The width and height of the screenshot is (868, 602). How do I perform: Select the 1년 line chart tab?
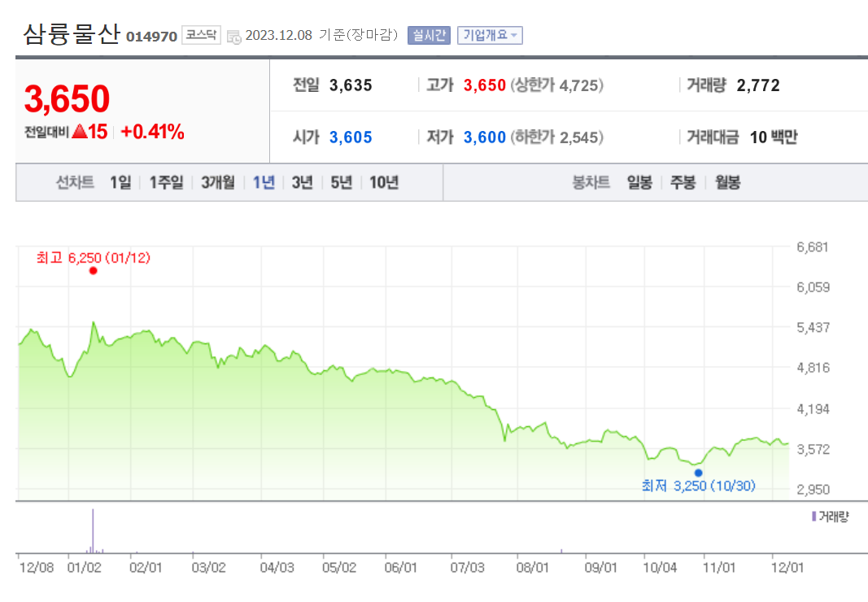pyautogui.click(x=264, y=182)
